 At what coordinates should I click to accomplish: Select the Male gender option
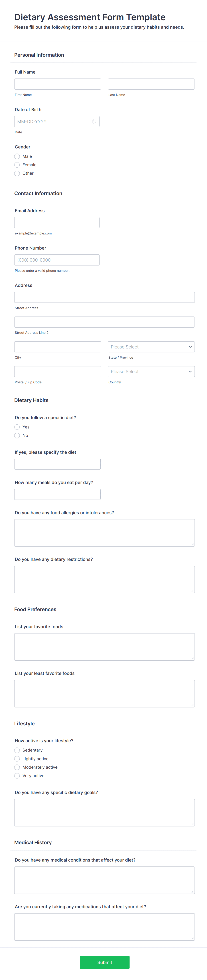[17, 156]
